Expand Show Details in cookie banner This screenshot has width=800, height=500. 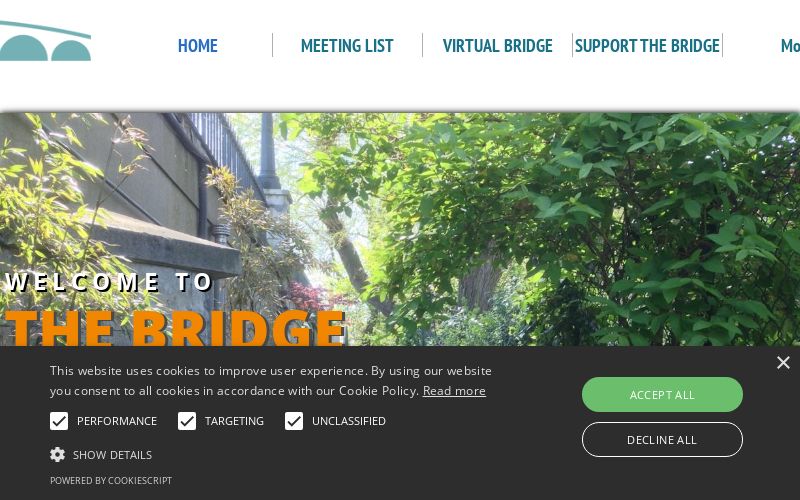tap(112, 455)
